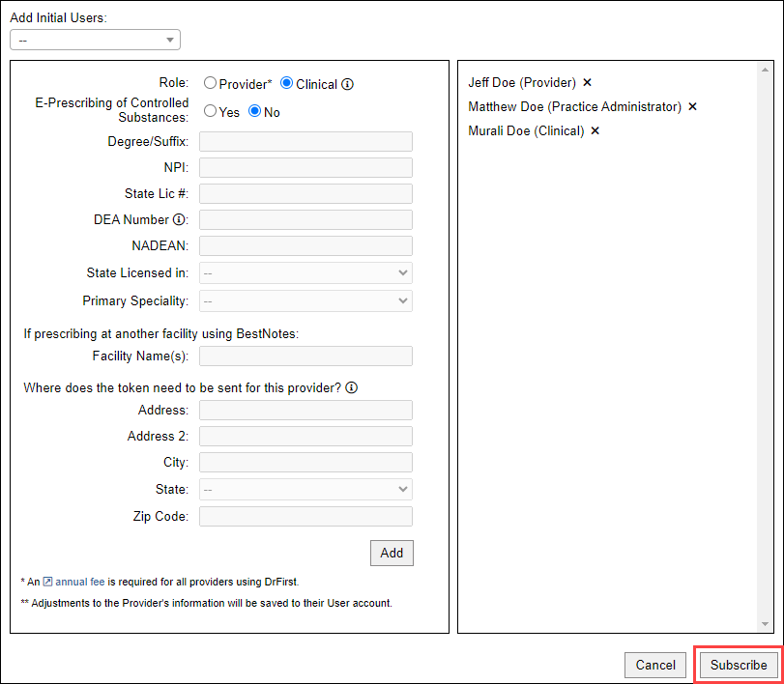Click info icon after token question
The height and width of the screenshot is (684, 784).
click(x=352, y=387)
